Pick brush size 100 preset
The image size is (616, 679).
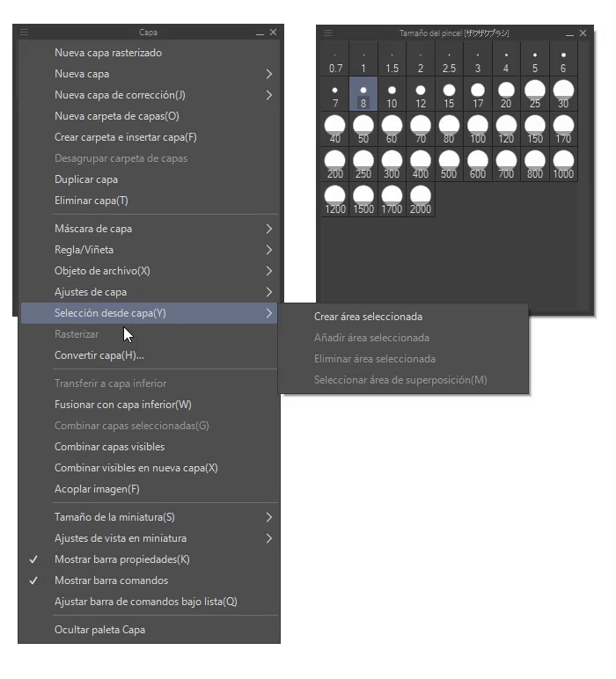478,129
